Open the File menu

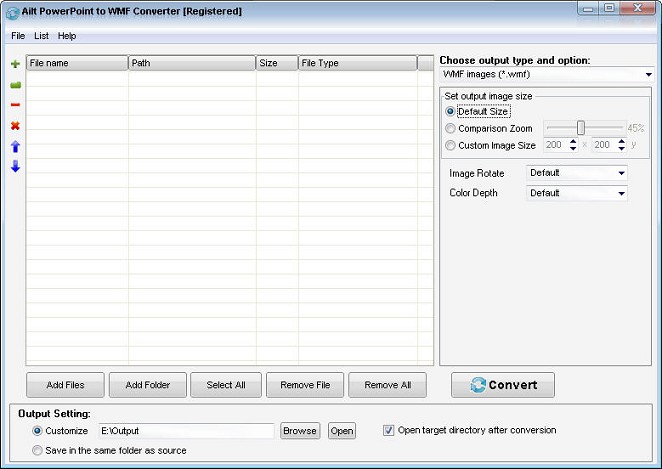(18, 36)
